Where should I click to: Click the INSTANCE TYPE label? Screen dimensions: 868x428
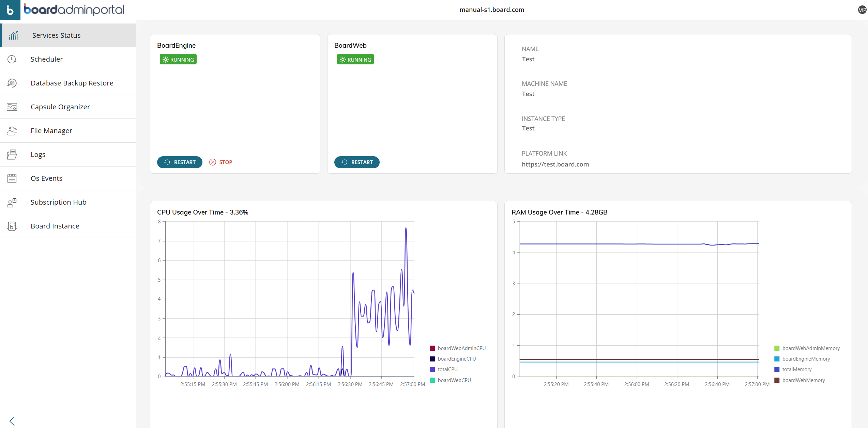click(x=543, y=118)
